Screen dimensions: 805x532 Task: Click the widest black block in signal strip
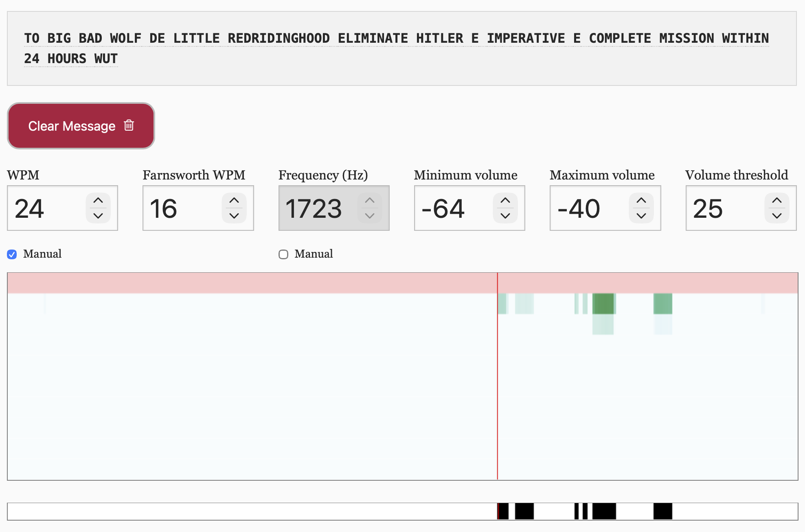pyautogui.click(x=604, y=511)
